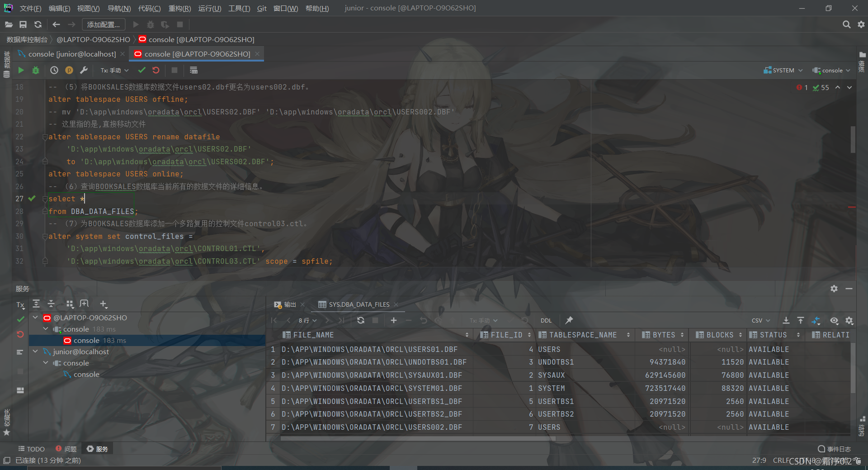Click the 添加配置 add configuration button
The image size is (868, 470).
tap(103, 24)
